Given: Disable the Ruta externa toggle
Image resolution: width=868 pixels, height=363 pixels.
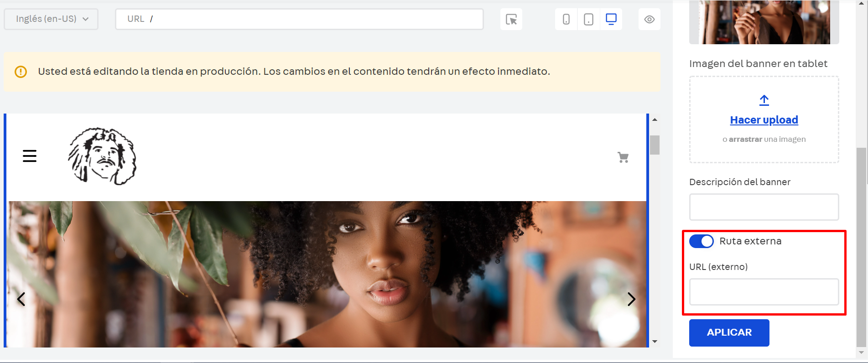Looking at the screenshot, I should (701, 241).
